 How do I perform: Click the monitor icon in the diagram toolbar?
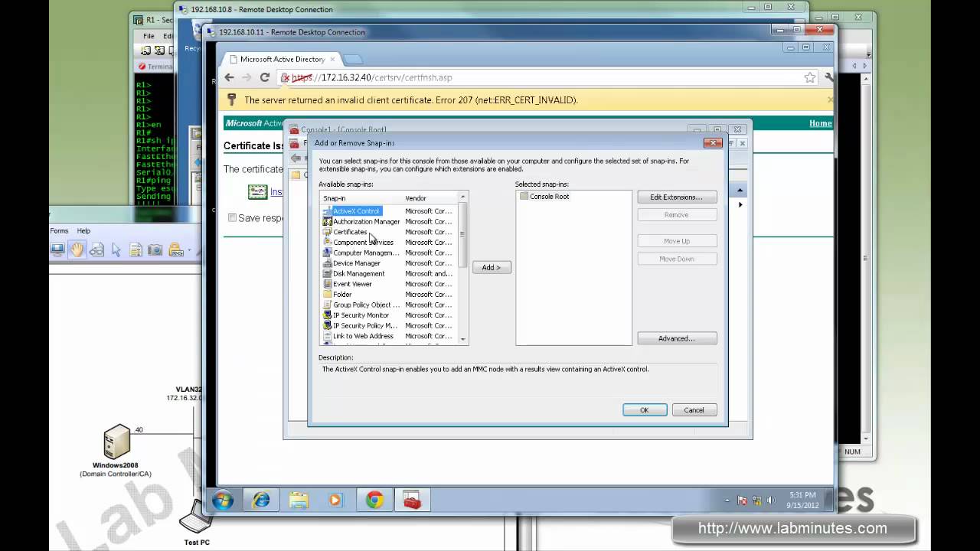coord(57,249)
